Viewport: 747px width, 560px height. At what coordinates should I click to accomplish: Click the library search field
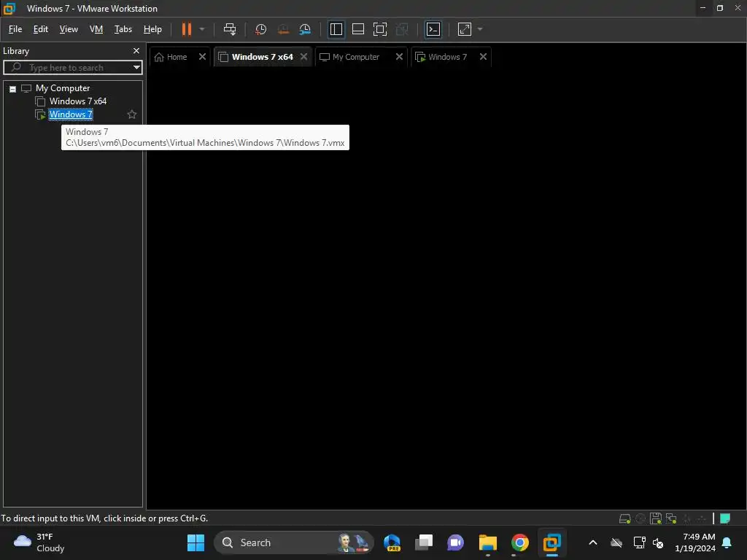pos(71,68)
